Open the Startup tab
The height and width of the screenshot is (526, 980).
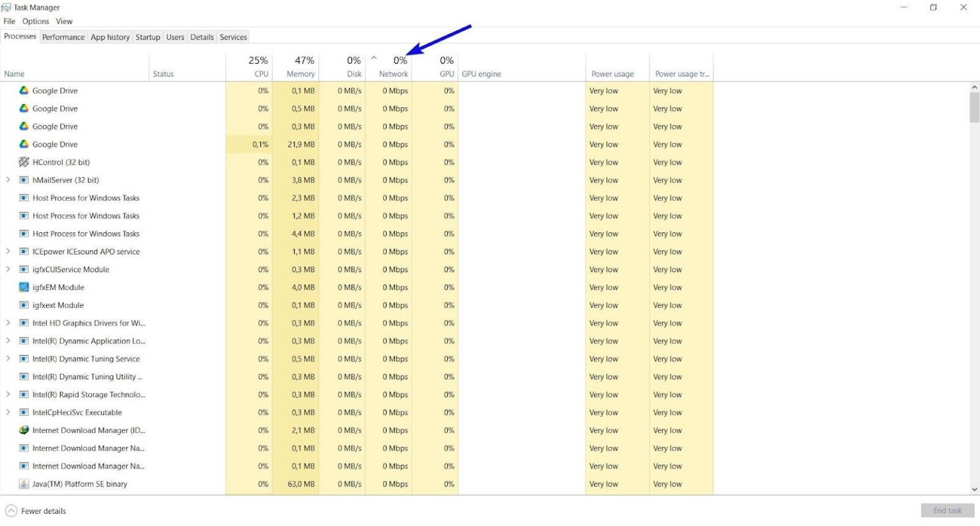coord(147,37)
